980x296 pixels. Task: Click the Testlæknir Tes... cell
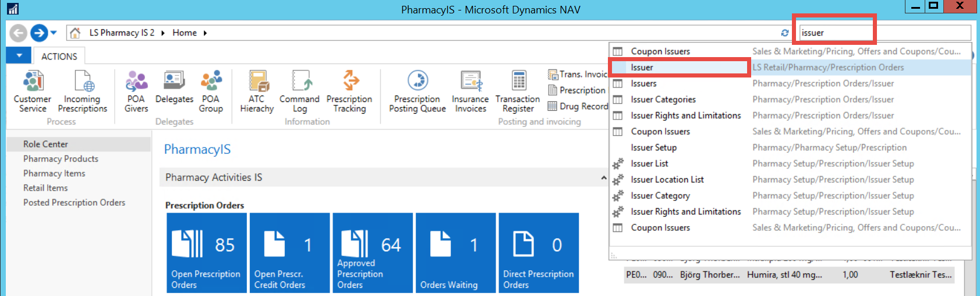921,275
